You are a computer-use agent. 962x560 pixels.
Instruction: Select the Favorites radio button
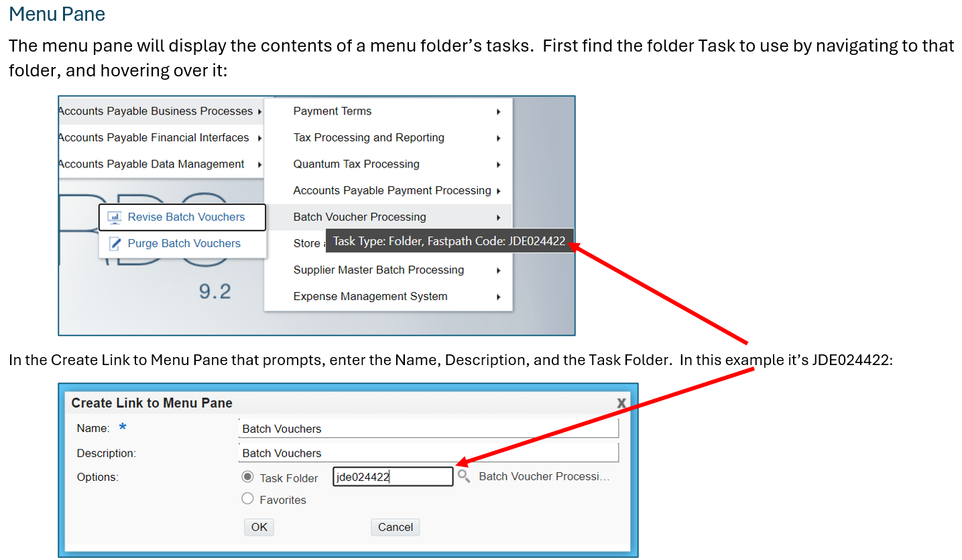247,499
